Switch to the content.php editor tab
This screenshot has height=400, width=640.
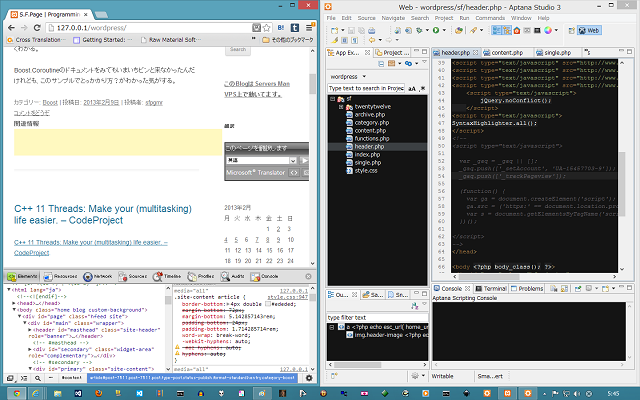pyautogui.click(x=507, y=51)
